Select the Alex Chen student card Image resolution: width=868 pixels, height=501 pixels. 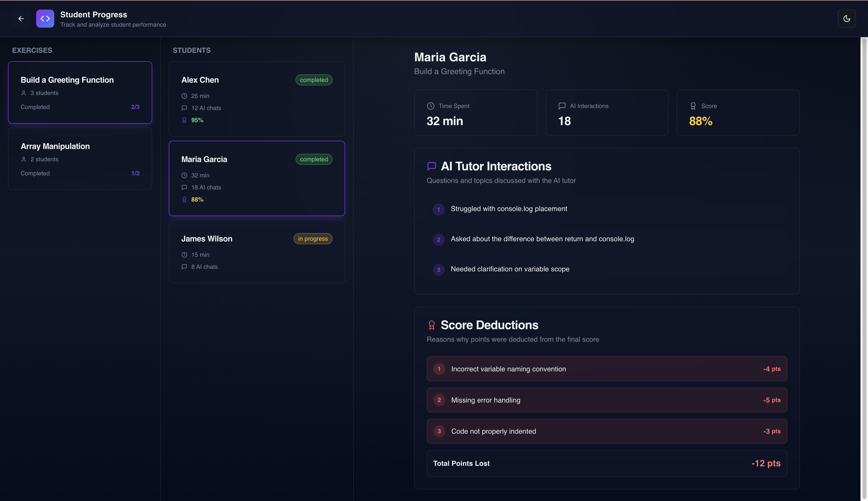pyautogui.click(x=256, y=99)
